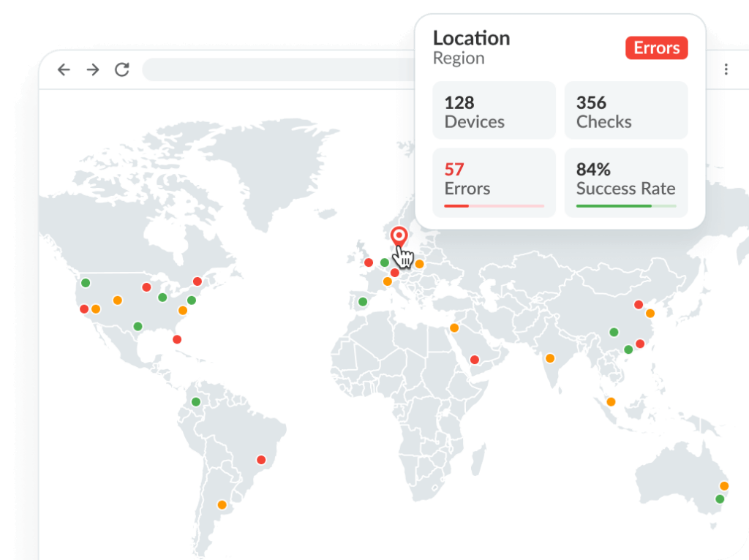
Task: Select the 356 Checks stat card
Action: pos(625,110)
